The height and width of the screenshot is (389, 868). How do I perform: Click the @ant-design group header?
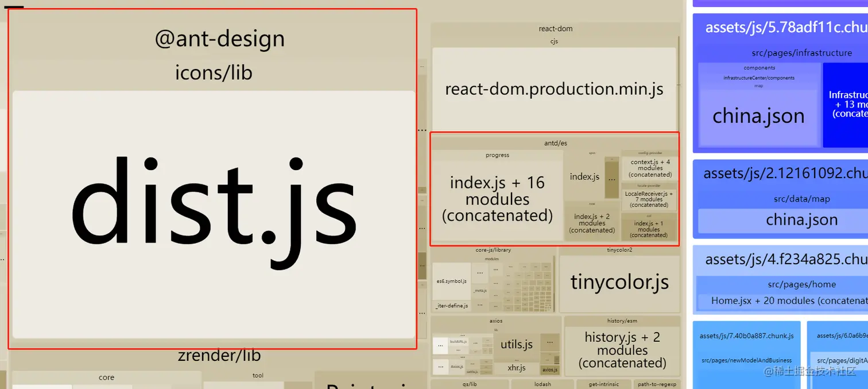220,38
